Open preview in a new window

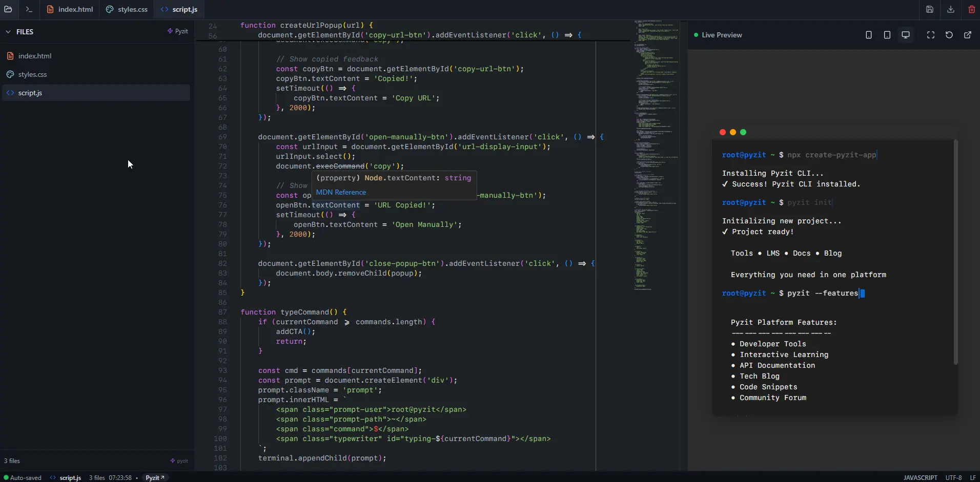click(968, 35)
